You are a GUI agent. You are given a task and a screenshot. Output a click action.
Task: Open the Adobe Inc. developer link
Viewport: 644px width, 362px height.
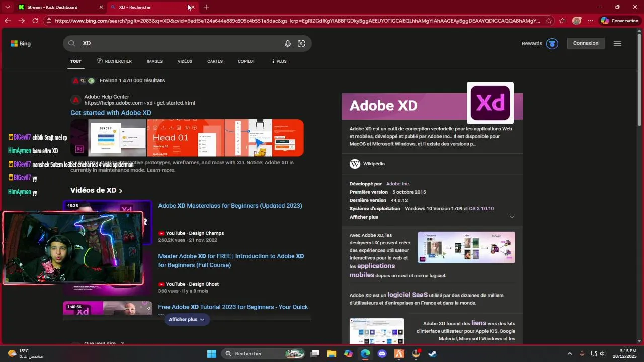coord(398,184)
